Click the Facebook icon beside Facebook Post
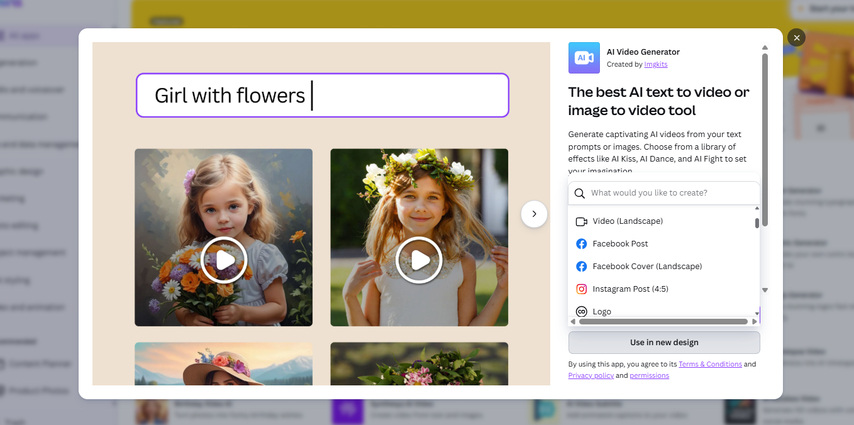Screen dimensions: 854x425 click(x=581, y=244)
